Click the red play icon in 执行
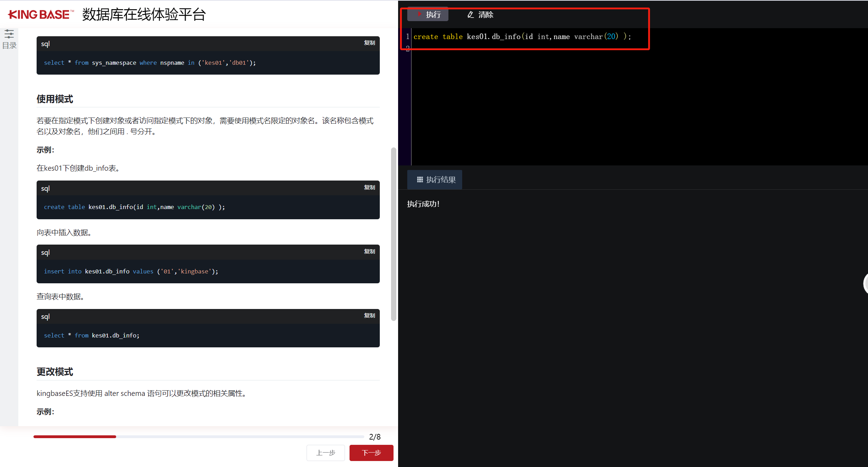The width and height of the screenshot is (868, 467). (x=419, y=14)
